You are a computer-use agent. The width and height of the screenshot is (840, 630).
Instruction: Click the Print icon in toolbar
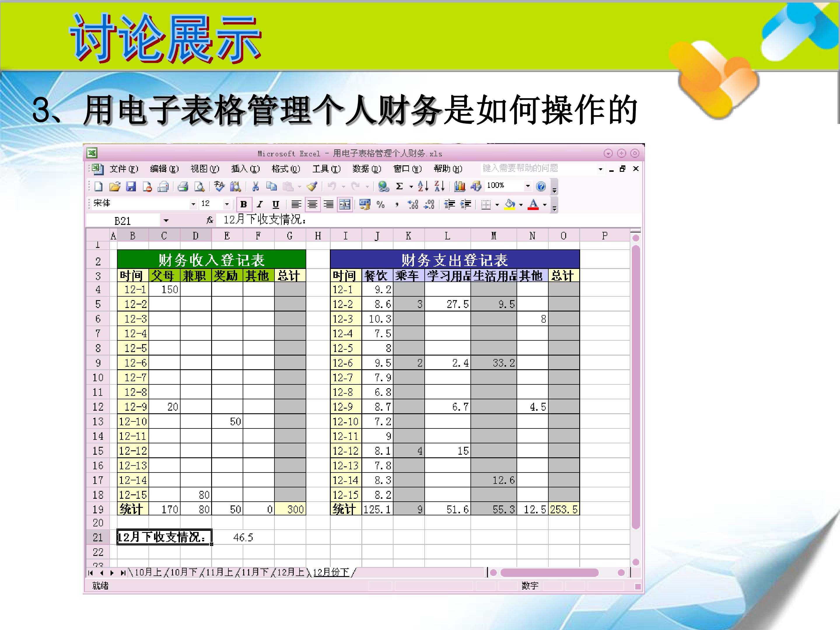pyautogui.click(x=183, y=186)
